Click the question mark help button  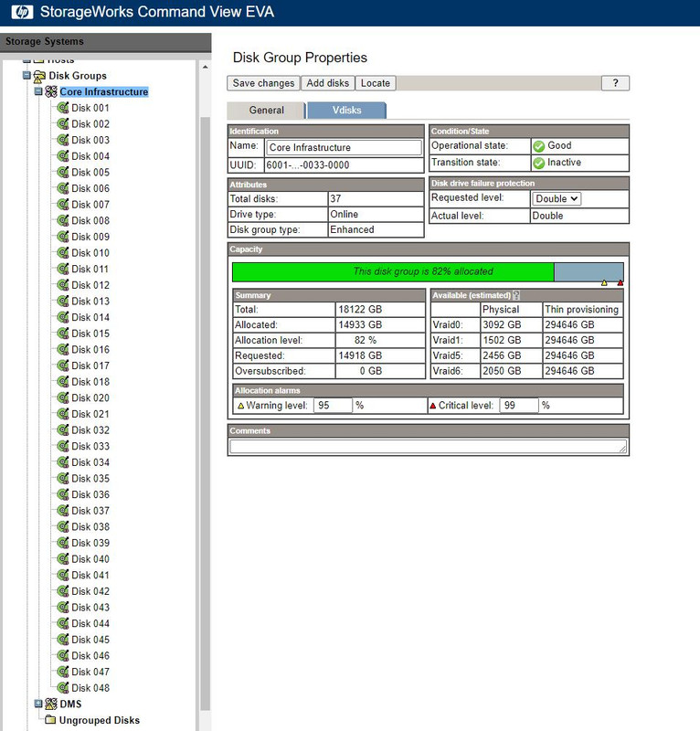615,83
